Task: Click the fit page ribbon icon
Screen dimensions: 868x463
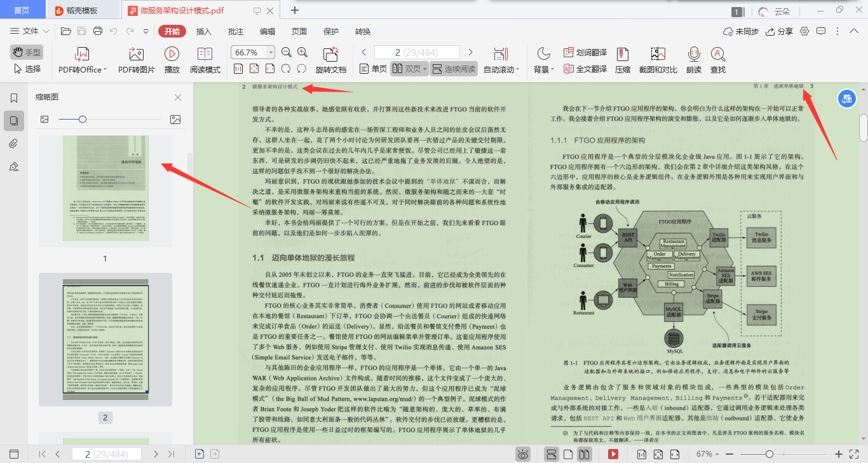Action: tap(254, 69)
